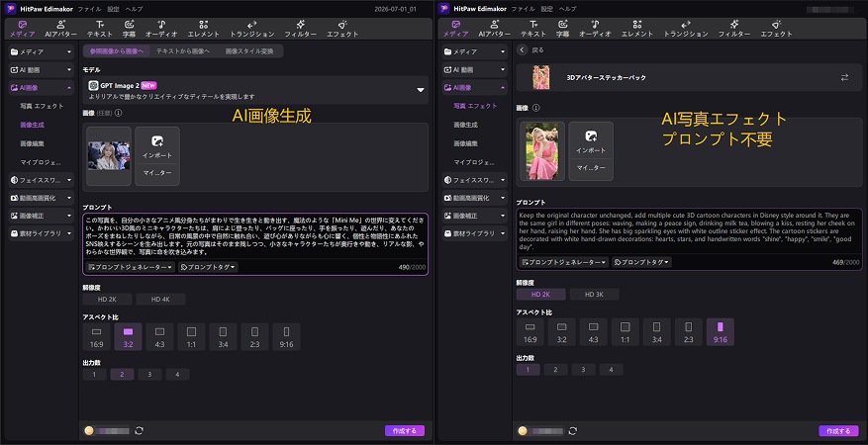Open Media tab in left window toolbar
The image size is (868, 445).
pos(22,29)
